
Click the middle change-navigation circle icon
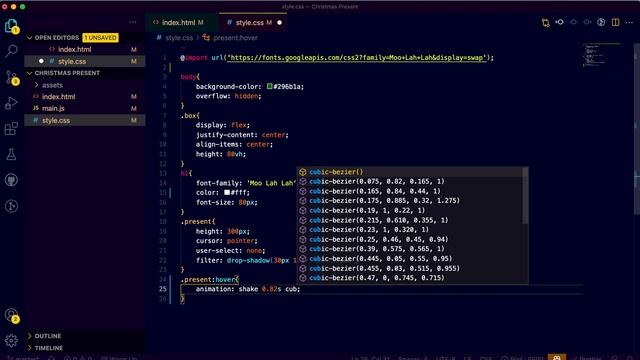[x=573, y=22]
